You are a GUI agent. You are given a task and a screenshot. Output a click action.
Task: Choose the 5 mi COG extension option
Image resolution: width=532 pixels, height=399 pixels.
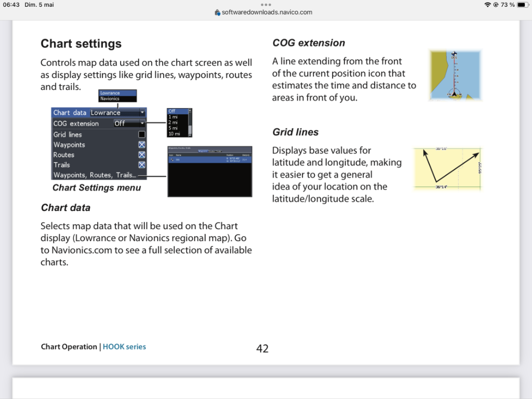[174, 128]
